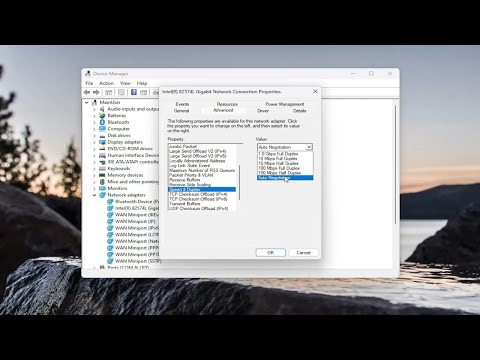Click the MainUser computer root icon

pos(95,102)
